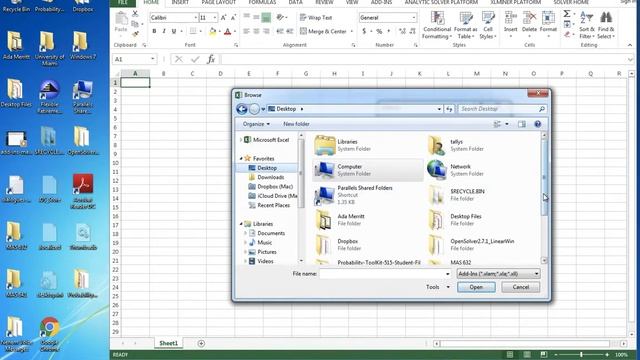640x360 pixels.
Task: Add a new sheet with plus button
Action: coord(201,344)
